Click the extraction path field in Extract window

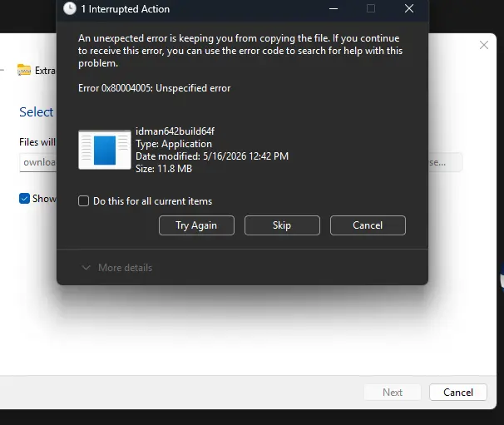click(38, 162)
